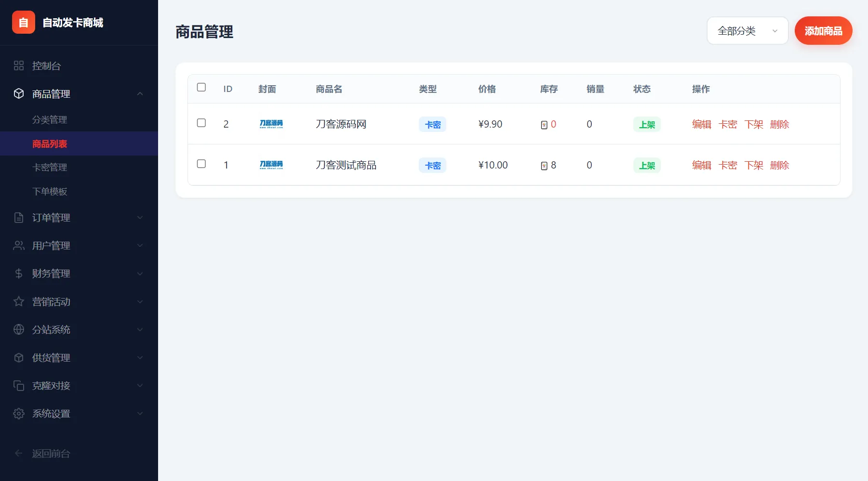The width and height of the screenshot is (868, 481).
Task: Click the 添加商品 button
Action: point(823,30)
